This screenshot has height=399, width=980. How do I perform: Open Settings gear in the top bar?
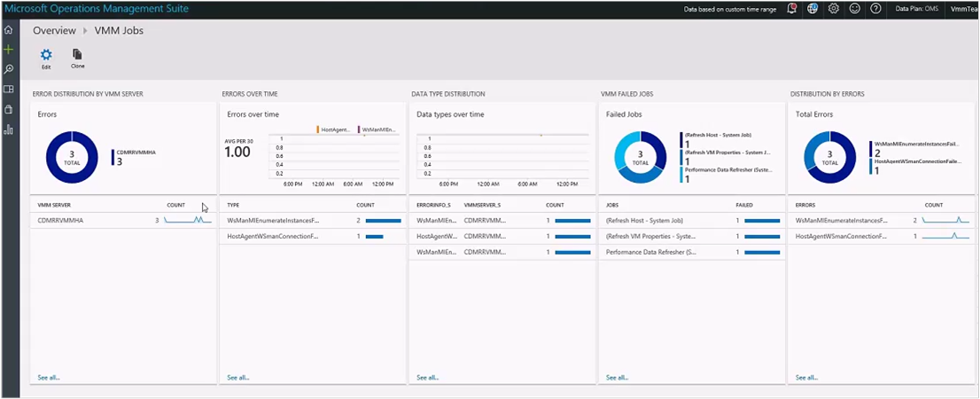point(833,9)
